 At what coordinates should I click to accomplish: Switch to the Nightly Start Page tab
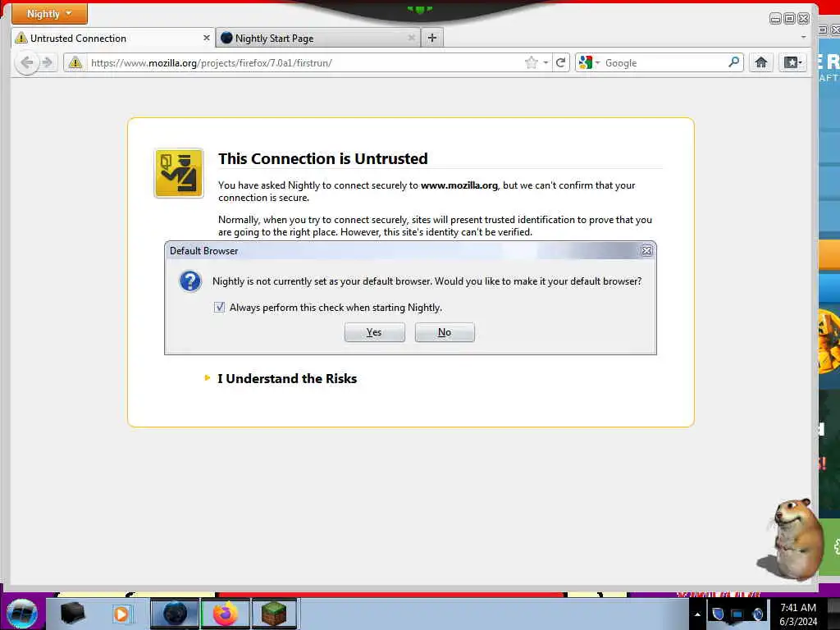coord(318,38)
